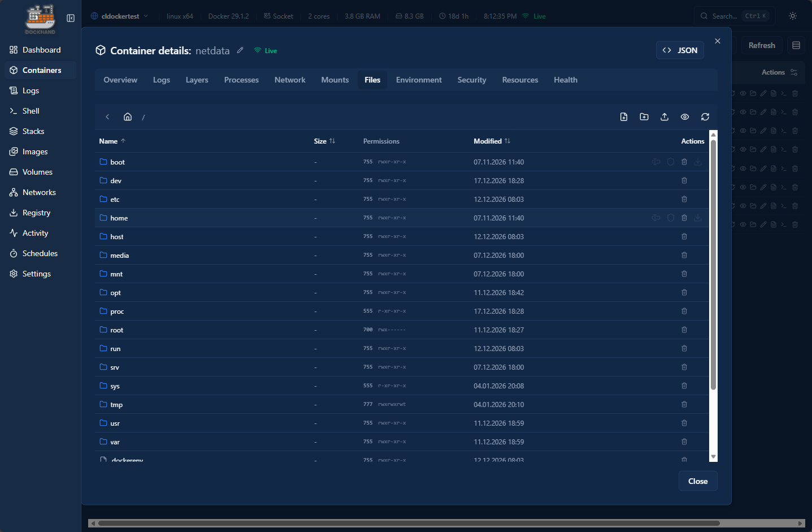
Task: Create a new file in the current directory
Action: pyautogui.click(x=624, y=116)
